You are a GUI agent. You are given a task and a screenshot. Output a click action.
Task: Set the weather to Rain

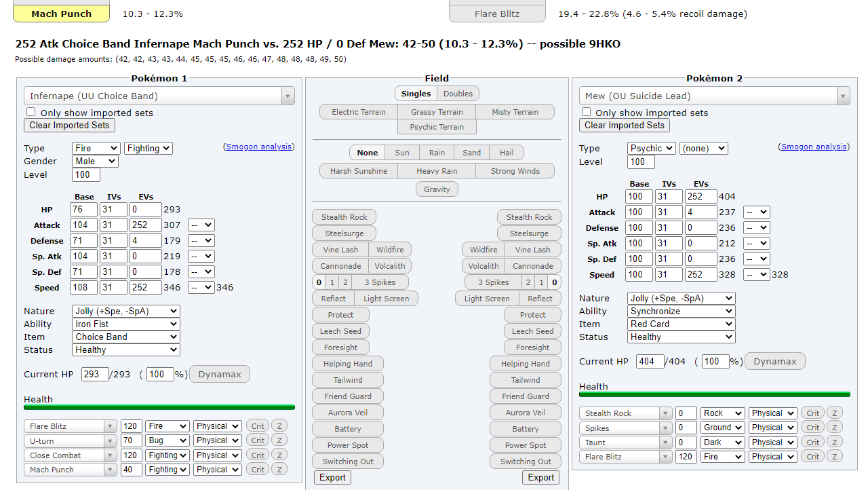coord(437,153)
